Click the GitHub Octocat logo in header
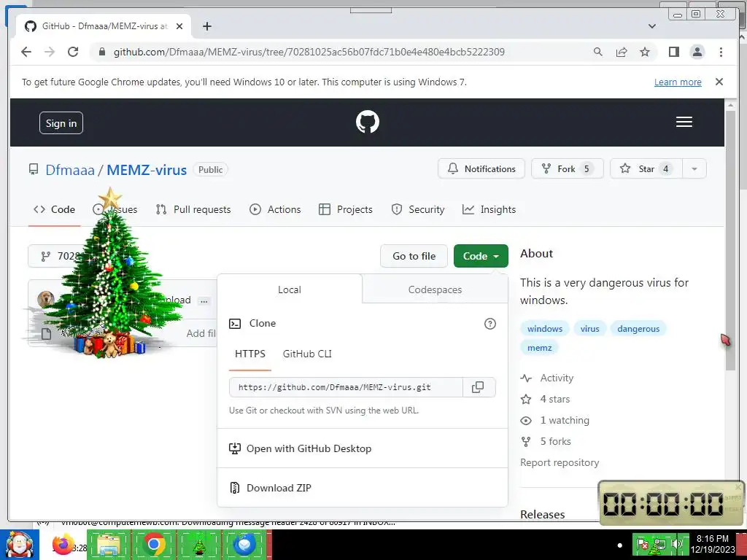This screenshot has height=560, width=747. (368, 122)
